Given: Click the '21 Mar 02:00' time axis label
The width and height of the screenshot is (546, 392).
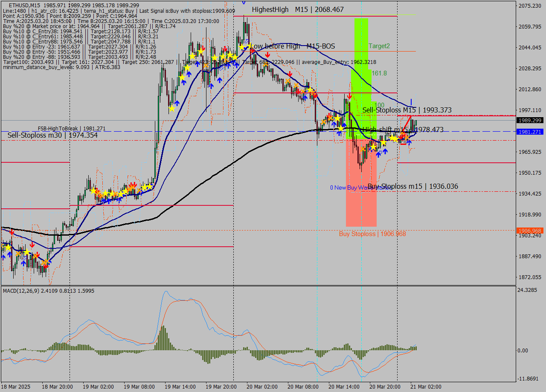Looking at the screenshot, I should 425,387.
